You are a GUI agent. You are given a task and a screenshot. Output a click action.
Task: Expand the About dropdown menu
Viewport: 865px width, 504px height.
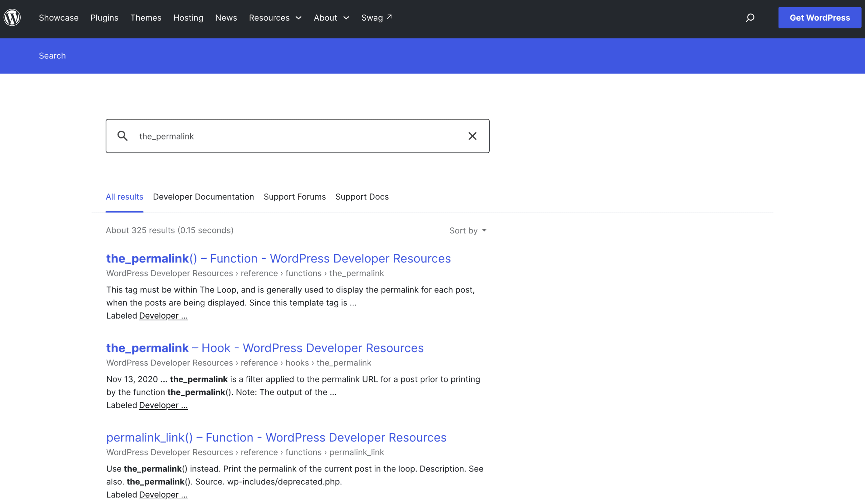coord(331,18)
